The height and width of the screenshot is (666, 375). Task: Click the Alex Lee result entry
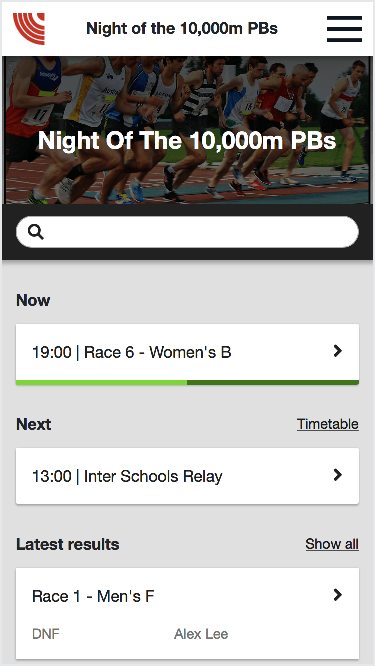click(x=201, y=635)
